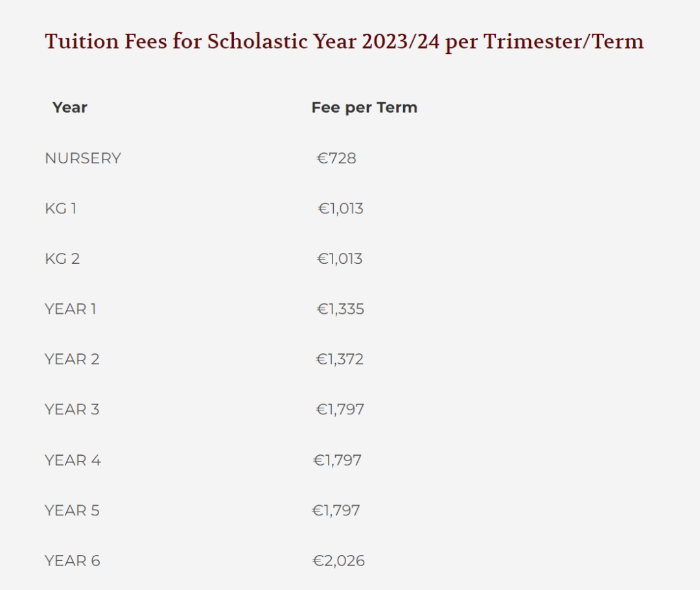Image resolution: width=700 pixels, height=590 pixels.
Task: Select the YEAR 3 row label
Action: [72, 410]
